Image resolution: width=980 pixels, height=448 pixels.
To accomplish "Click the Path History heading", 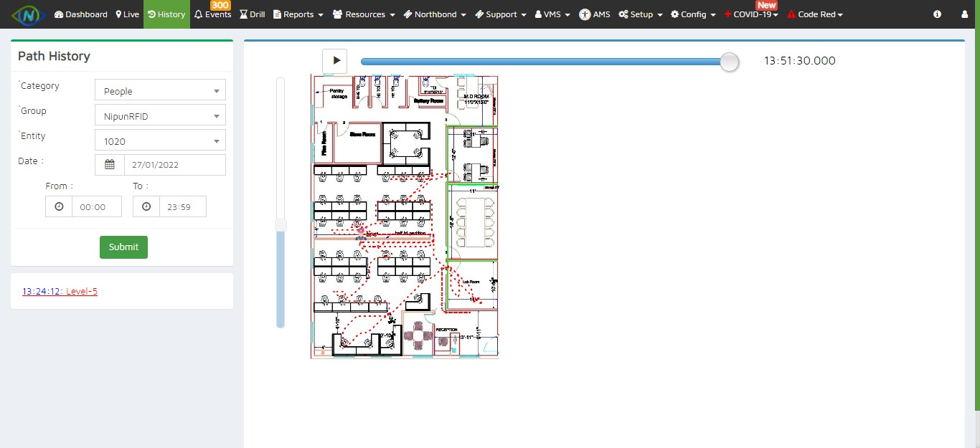I will tap(54, 56).
